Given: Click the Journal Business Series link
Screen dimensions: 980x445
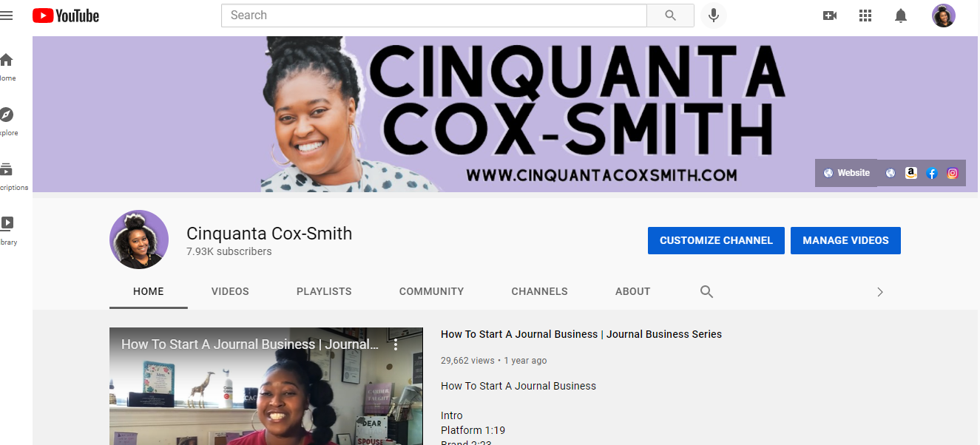Looking at the screenshot, I should (x=664, y=334).
